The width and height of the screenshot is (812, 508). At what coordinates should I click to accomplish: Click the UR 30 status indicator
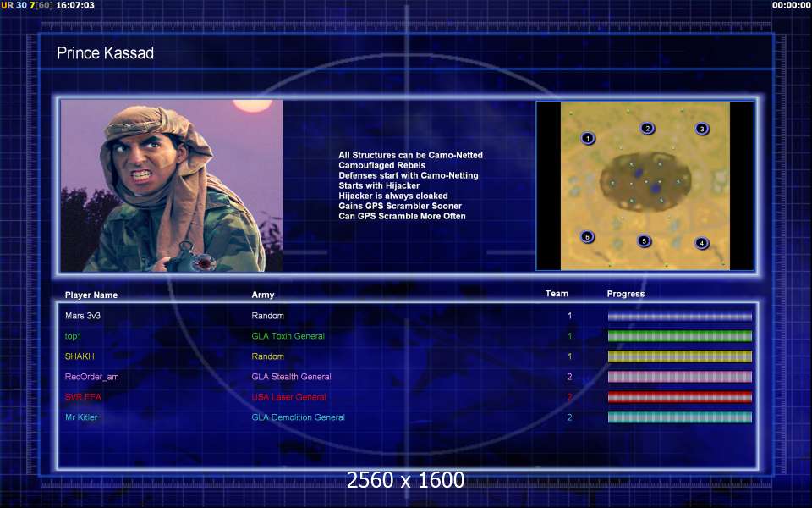point(14,5)
